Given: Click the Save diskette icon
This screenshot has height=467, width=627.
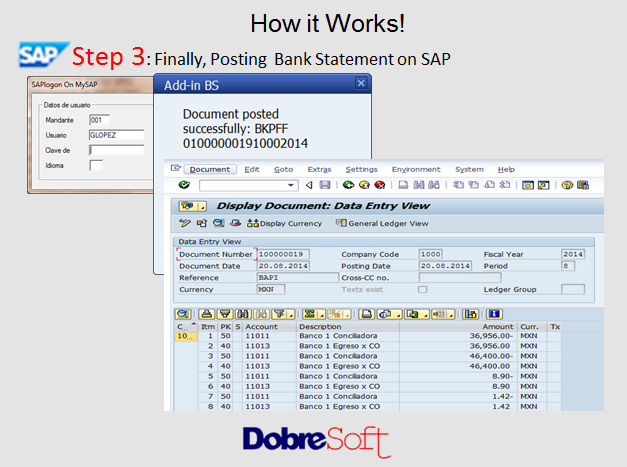Looking at the screenshot, I should click(325, 185).
